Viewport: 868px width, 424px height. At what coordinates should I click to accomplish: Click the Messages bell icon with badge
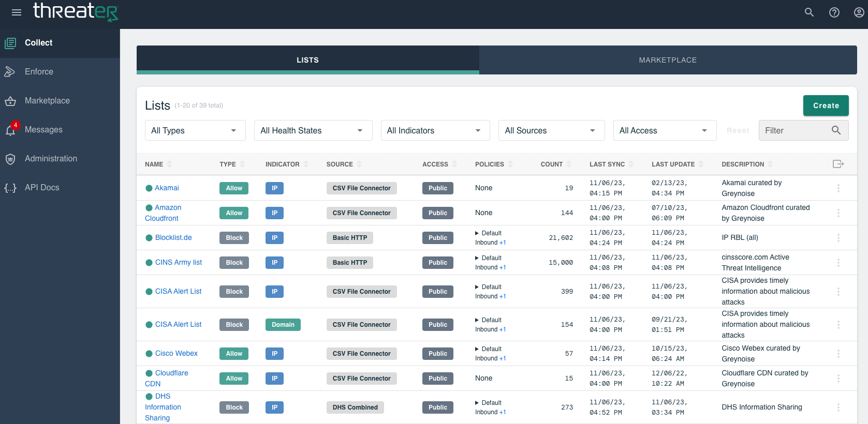11,129
